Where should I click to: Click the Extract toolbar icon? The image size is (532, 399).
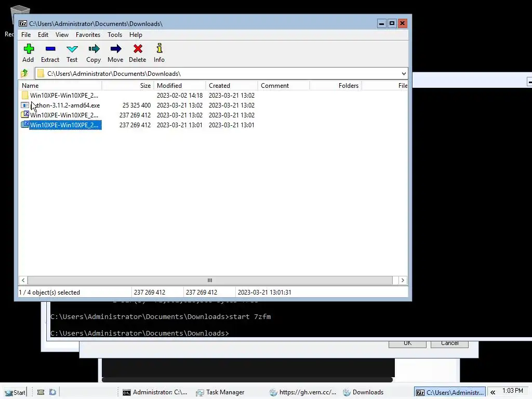click(50, 49)
